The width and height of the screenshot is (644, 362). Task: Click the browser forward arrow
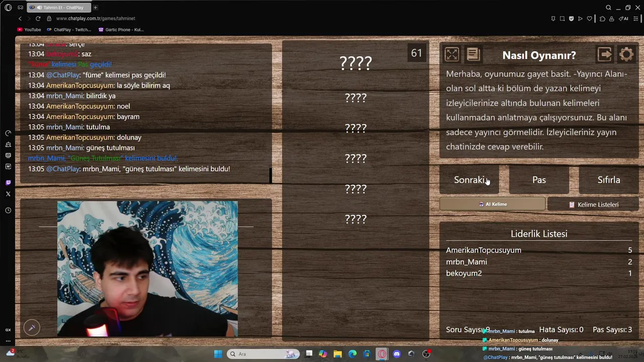(29, 19)
